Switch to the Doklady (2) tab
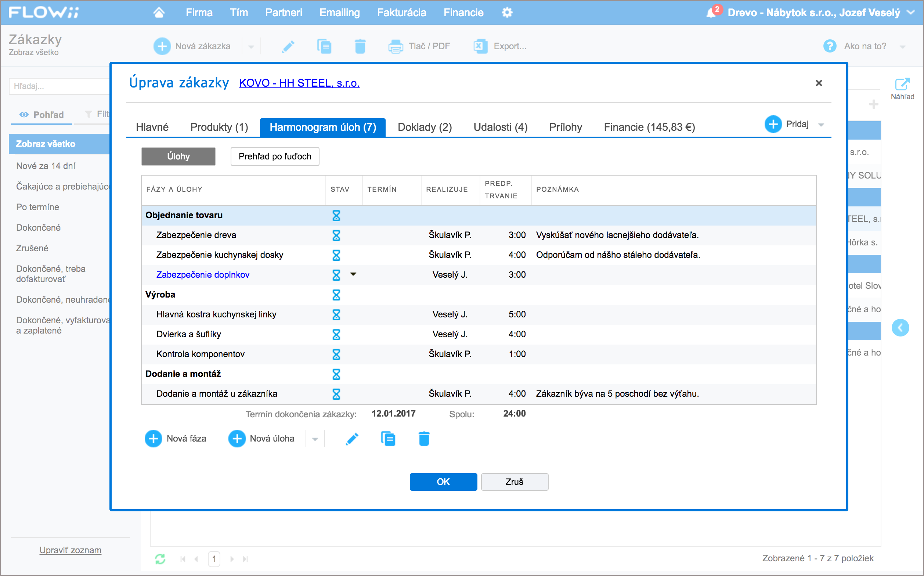The image size is (924, 576). [x=425, y=127]
